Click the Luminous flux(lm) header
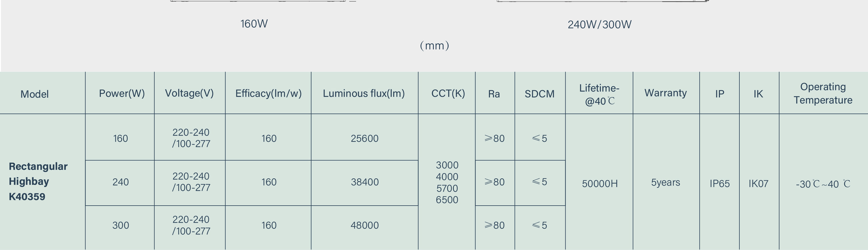The image size is (868, 250). coord(364,93)
